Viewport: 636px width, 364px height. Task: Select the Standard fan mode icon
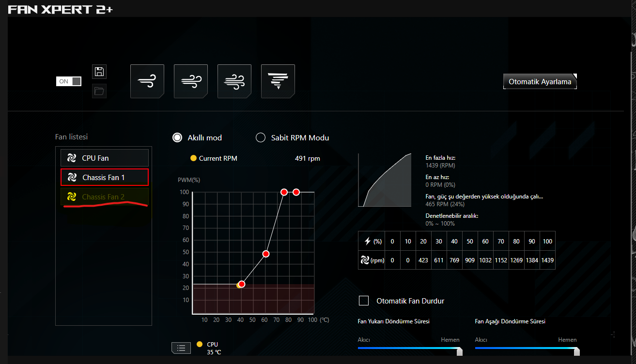click(x=191, y=81)
